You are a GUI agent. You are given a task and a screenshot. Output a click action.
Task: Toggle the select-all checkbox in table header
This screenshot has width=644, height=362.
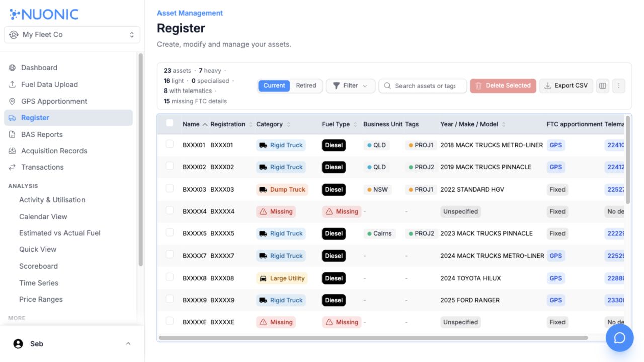click(x=170, y=123)
